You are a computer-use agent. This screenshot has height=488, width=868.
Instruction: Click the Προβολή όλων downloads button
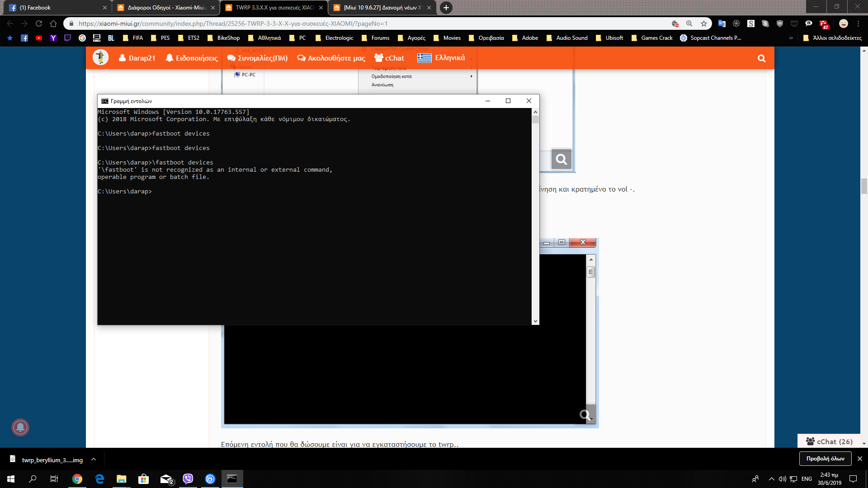(825, 459)
